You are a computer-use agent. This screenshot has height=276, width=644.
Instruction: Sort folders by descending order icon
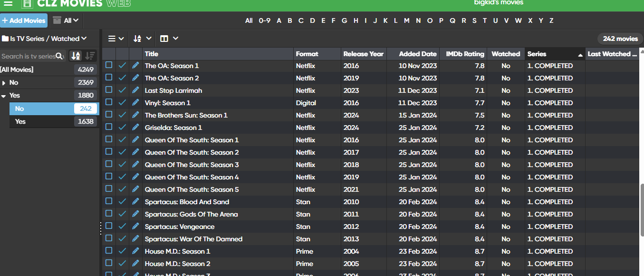point(90,56)
